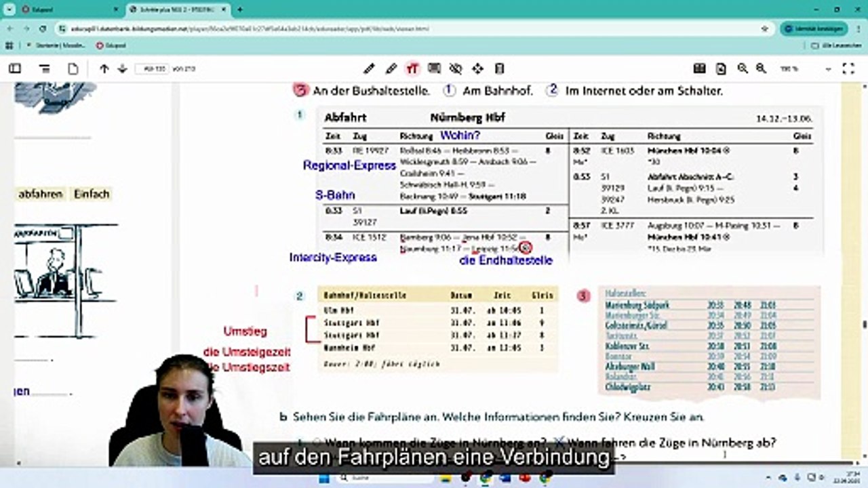Select the pencil drawing tool
The image size is (868, 488).
[x=369, y=68]
